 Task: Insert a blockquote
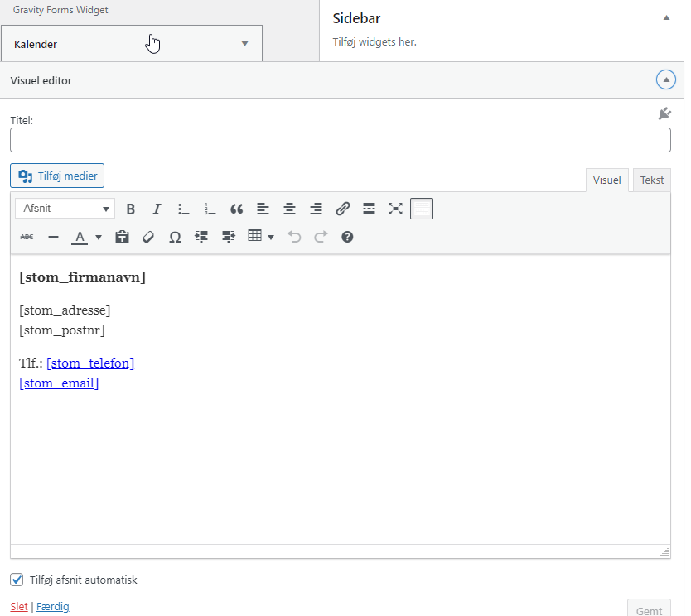click(236, 209)
